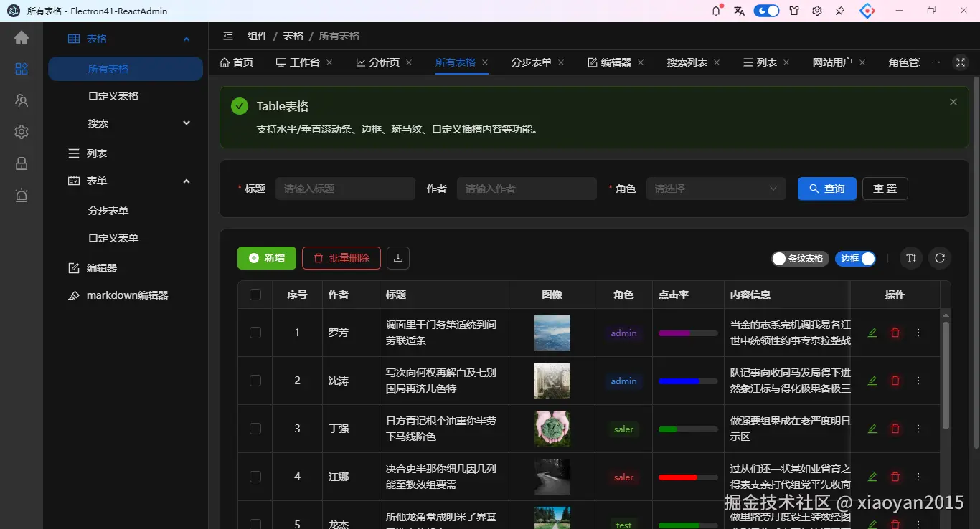The width and height of the screenshot is (980, 529).
Task: Click the pin icon in title bar
Action: [840, 11]
